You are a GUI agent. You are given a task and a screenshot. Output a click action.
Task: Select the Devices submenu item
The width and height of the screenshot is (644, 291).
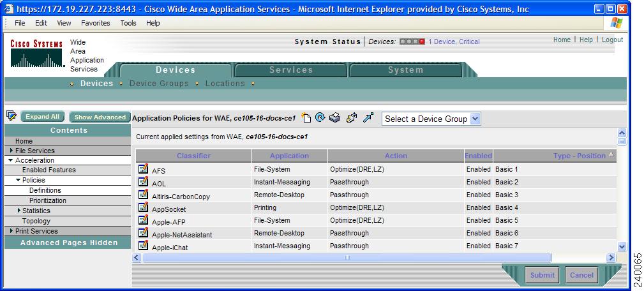96,84
